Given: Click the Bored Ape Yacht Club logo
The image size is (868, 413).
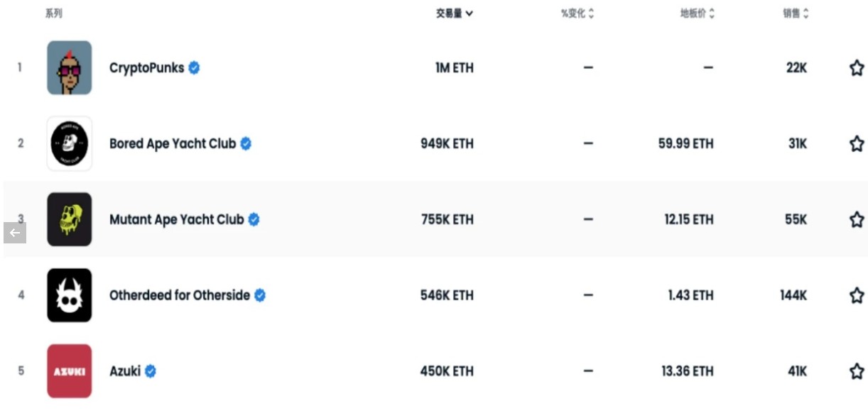Looking at the screenshot, I should (x=70, y=144).
